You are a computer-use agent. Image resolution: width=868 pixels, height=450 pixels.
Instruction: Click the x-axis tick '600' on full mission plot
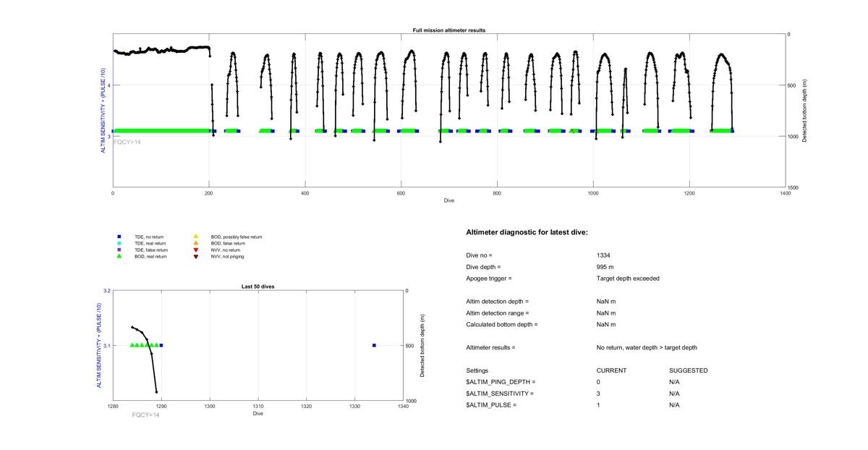click(x=401, y=193)
